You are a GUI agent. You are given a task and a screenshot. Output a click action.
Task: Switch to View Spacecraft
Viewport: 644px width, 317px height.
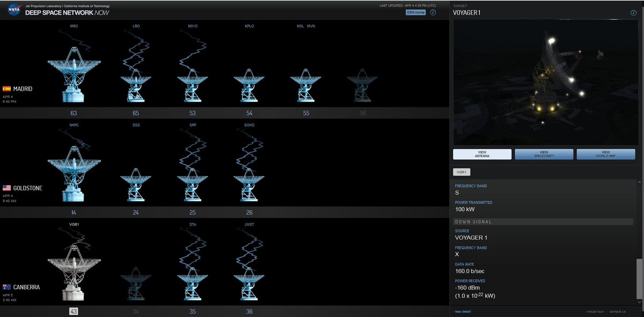click(x=544, y=154)
